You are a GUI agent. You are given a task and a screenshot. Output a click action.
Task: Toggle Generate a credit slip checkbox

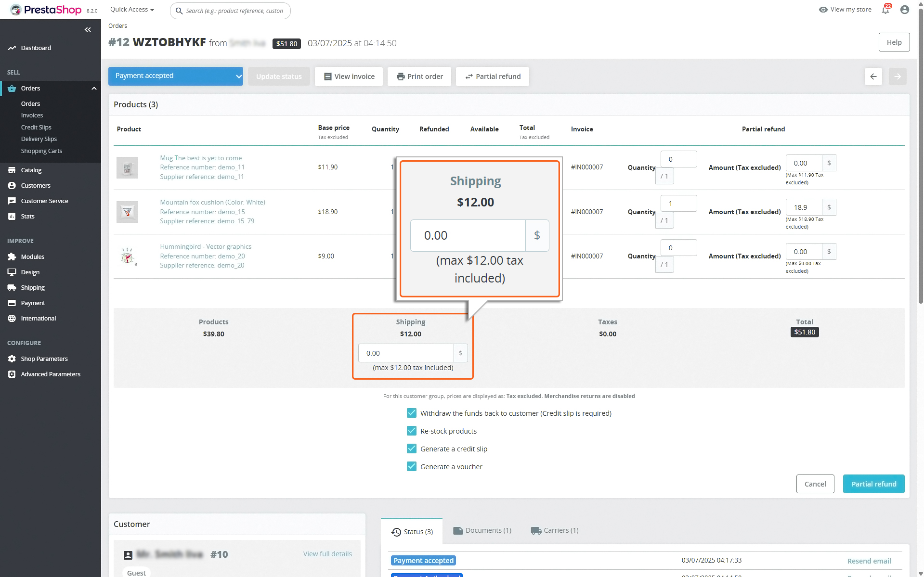click(x=412, y=449)
